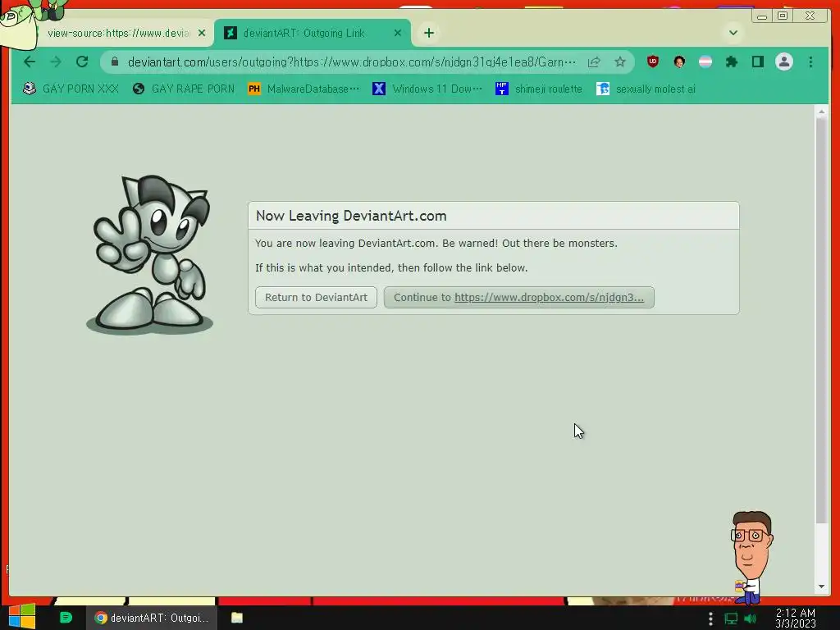Open the MalwareDatabase bookmark
The image size is (840, 630).
304,89
